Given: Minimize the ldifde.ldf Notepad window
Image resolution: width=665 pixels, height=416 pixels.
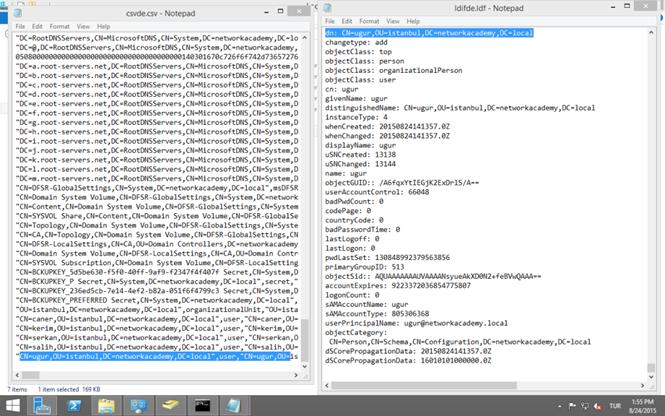Looking at the screenshot, I should point(613,6).
